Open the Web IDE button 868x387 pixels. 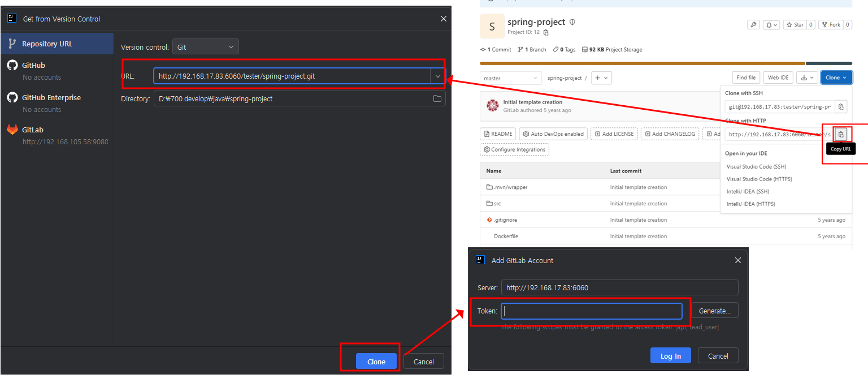[778, 78]
